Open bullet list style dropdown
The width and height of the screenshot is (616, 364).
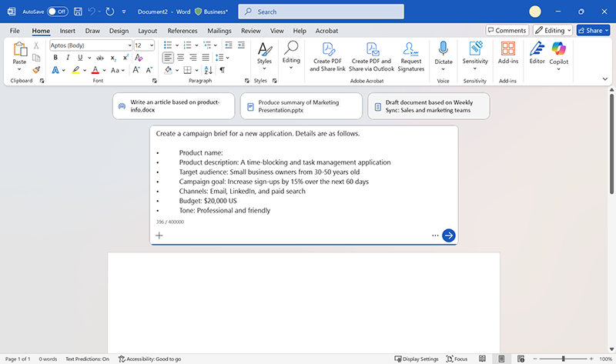177,45
